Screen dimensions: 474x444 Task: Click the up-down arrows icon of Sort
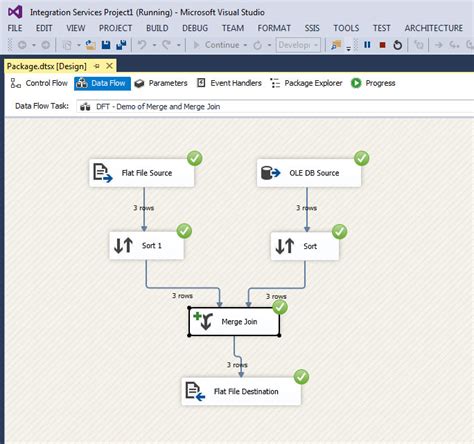[x=285, y=246]
